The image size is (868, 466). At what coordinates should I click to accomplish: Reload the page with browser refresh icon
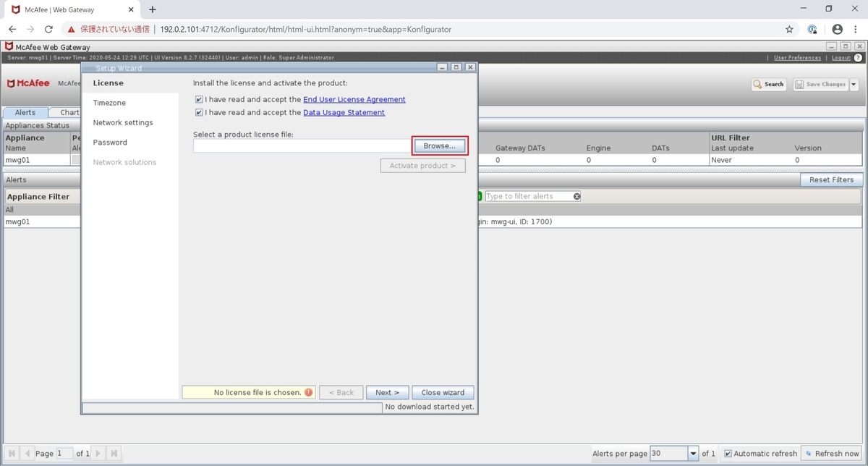pyautogui.click(x=48, y=29)
